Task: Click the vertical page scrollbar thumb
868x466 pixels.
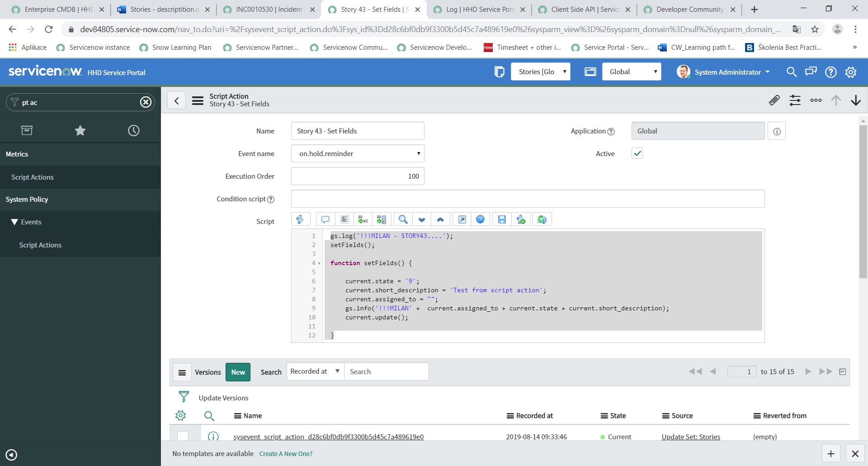Action: click(863, 201)
